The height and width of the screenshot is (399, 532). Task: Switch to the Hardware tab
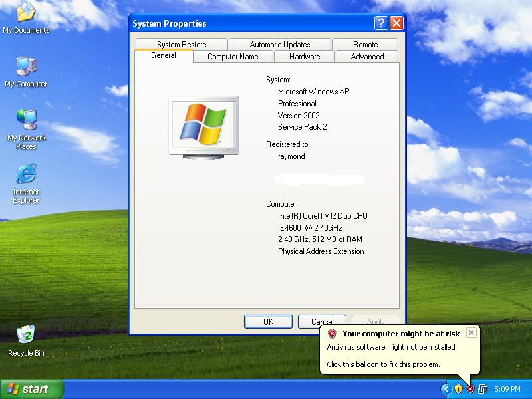[x=304, y=57]
